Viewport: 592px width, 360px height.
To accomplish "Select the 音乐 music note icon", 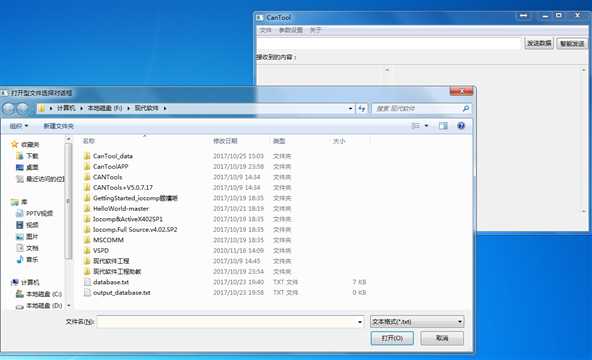I will [20, 259].
